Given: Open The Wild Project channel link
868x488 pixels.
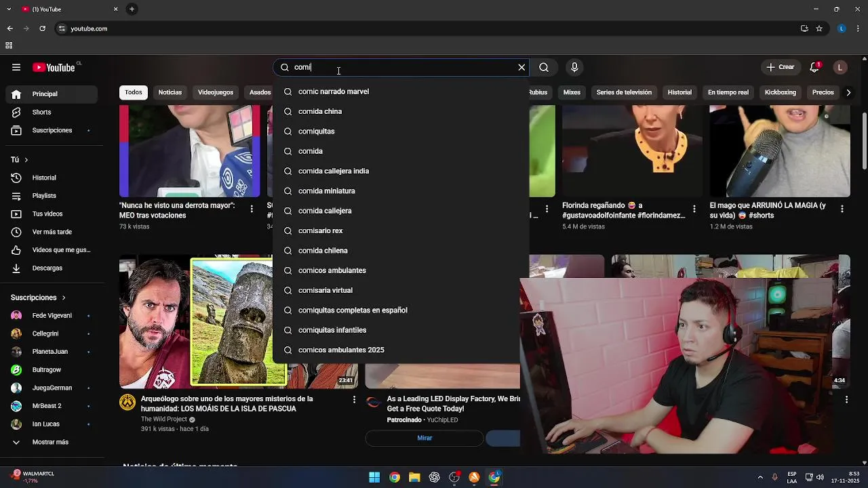Looking at the screenshot, I should click(x=164, y=420).
